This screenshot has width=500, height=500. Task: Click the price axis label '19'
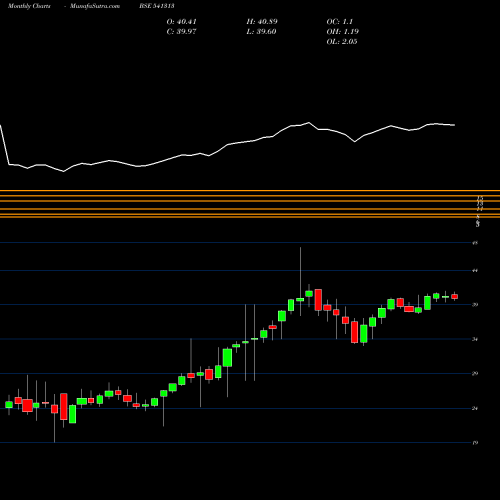(x=475, y=443)
